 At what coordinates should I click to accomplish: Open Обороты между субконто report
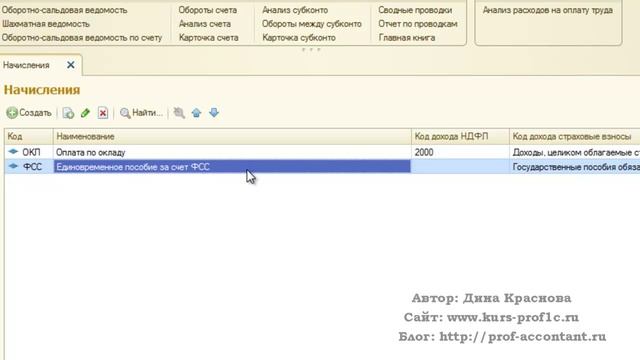click(x=312, y=24)
